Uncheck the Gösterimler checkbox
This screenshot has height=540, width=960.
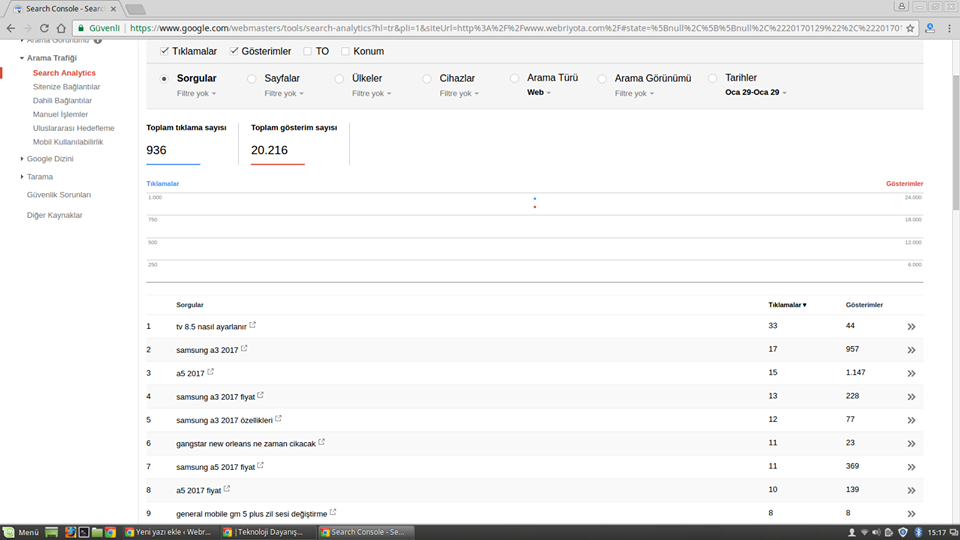click(234, 51)
